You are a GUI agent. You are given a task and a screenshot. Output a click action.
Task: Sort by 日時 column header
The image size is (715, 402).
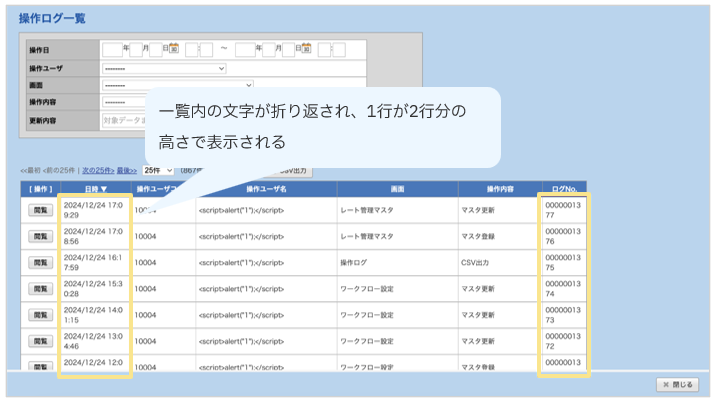[x=94, y=188]
